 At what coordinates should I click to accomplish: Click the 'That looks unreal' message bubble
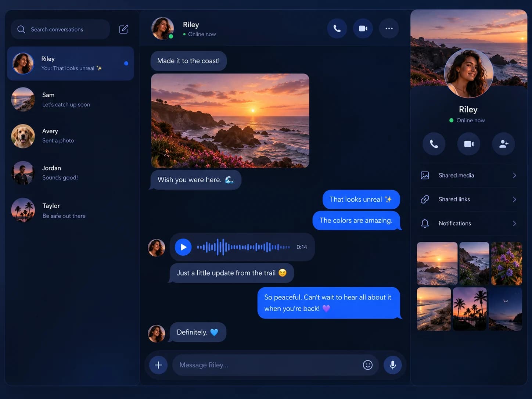click(x=361, y=199)
